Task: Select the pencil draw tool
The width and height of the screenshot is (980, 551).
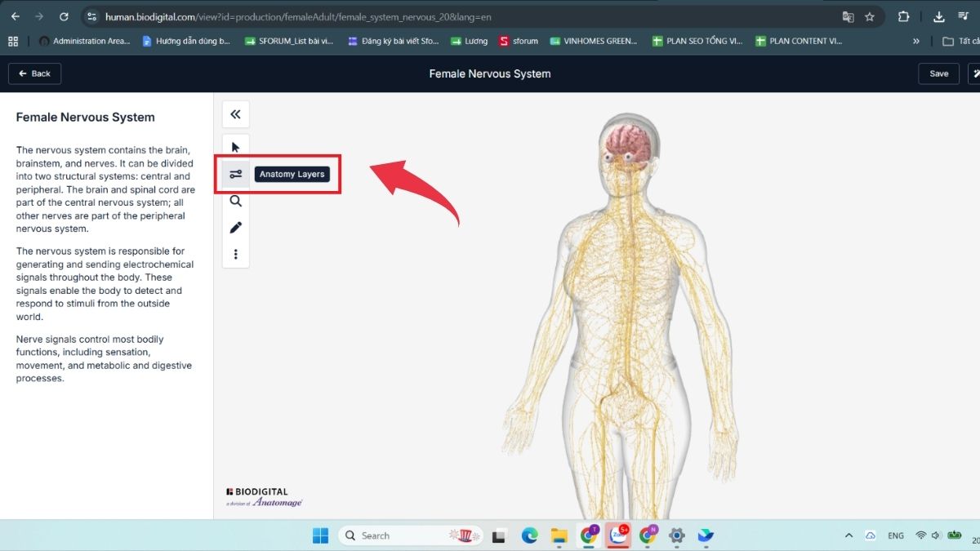Action: (x=235, y=227)
